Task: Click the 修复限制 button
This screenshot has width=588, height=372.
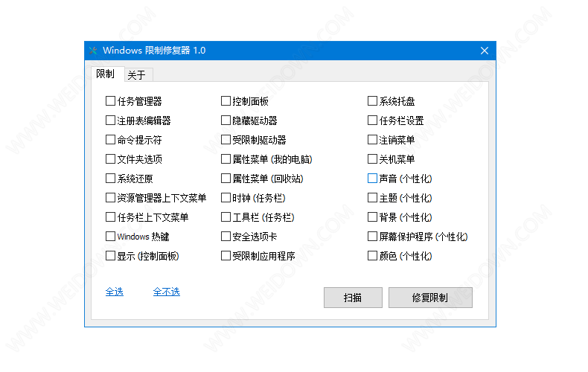Action: (430, 298)
